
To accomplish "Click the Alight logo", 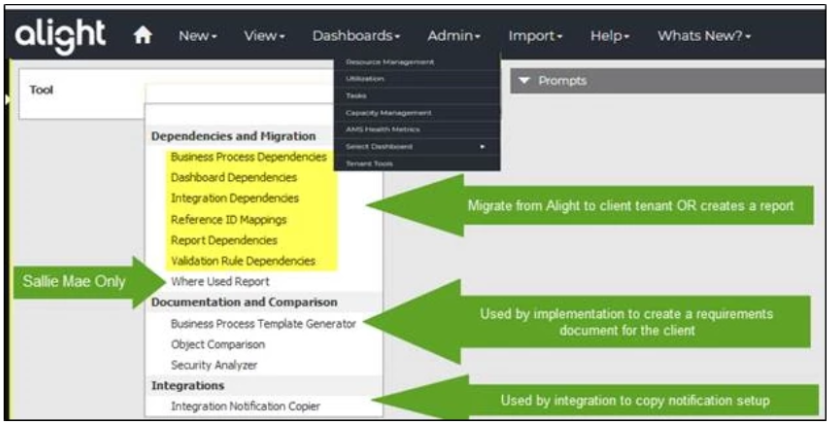I will 60,36.
